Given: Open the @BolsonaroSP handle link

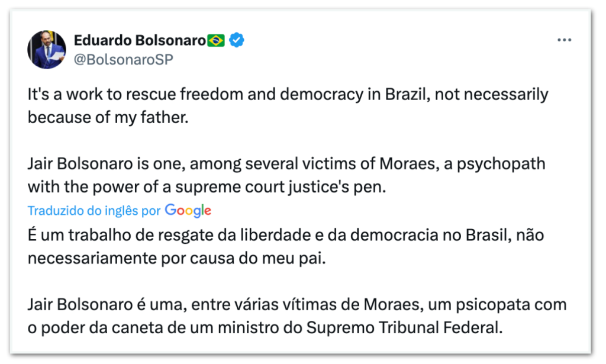Looking at the screenshot, I should point(123,59).
